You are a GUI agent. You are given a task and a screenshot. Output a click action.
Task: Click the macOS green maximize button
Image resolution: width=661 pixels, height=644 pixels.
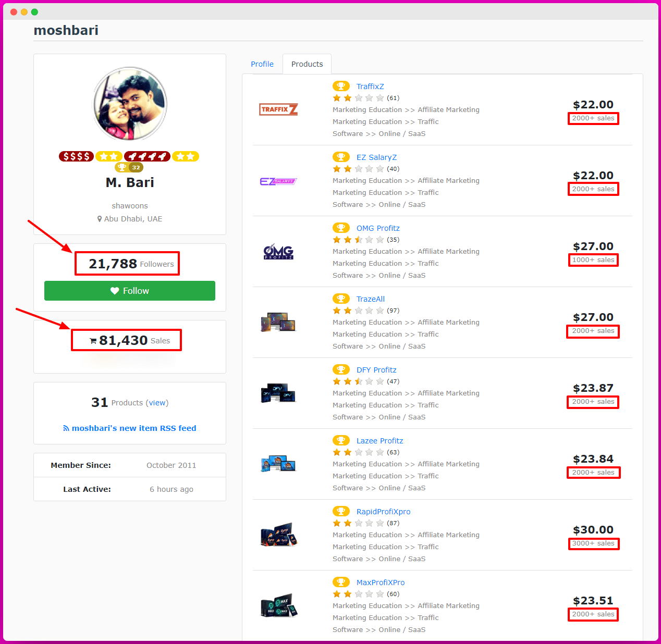[34, 12]
